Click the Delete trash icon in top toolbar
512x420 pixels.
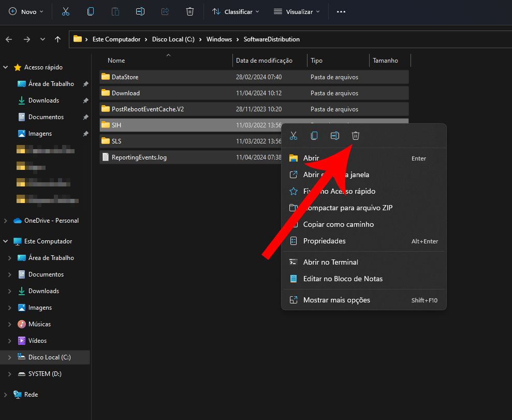pos(190,11)
